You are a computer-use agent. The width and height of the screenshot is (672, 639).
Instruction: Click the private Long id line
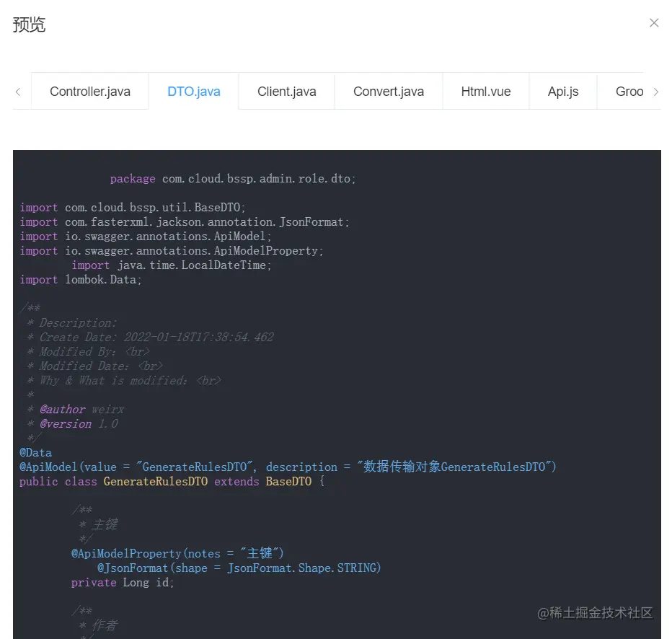(x=123, y=583)
